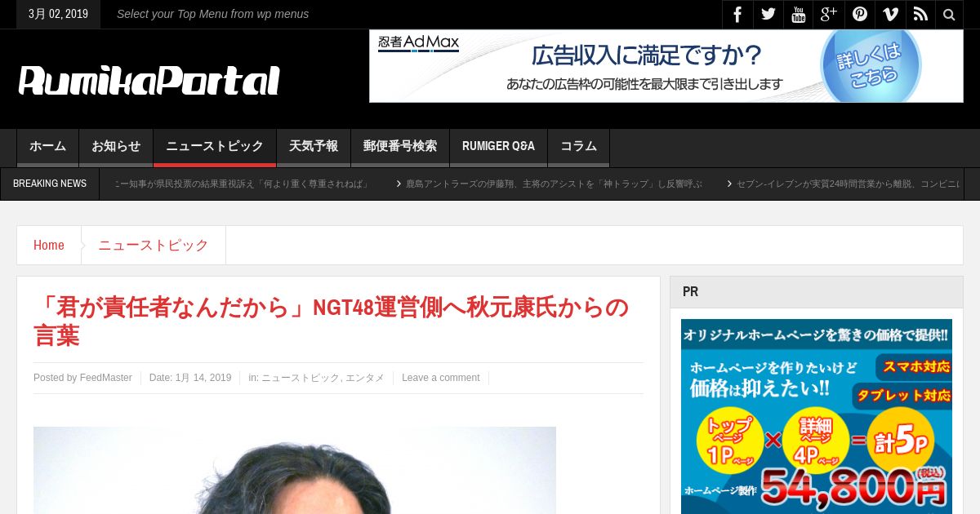
Task: Select the ニューストピック menu item
Action: point(215,147)
